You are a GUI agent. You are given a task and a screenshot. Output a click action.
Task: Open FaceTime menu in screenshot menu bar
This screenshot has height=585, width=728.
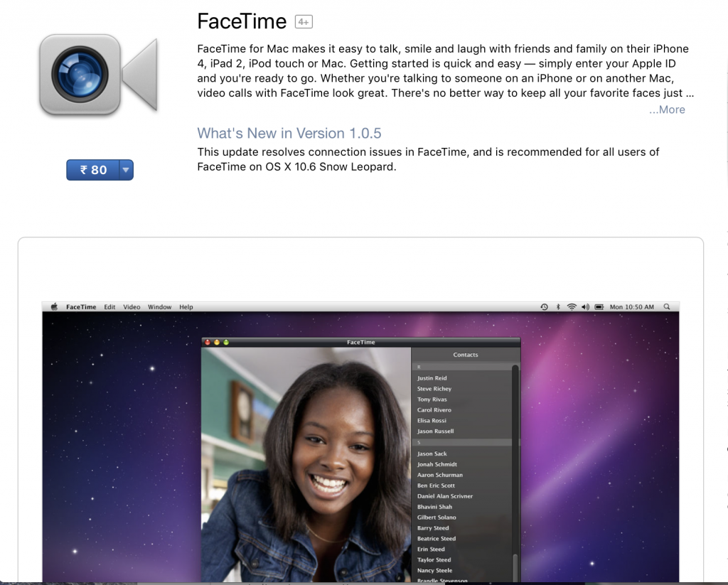coord(81,307)
